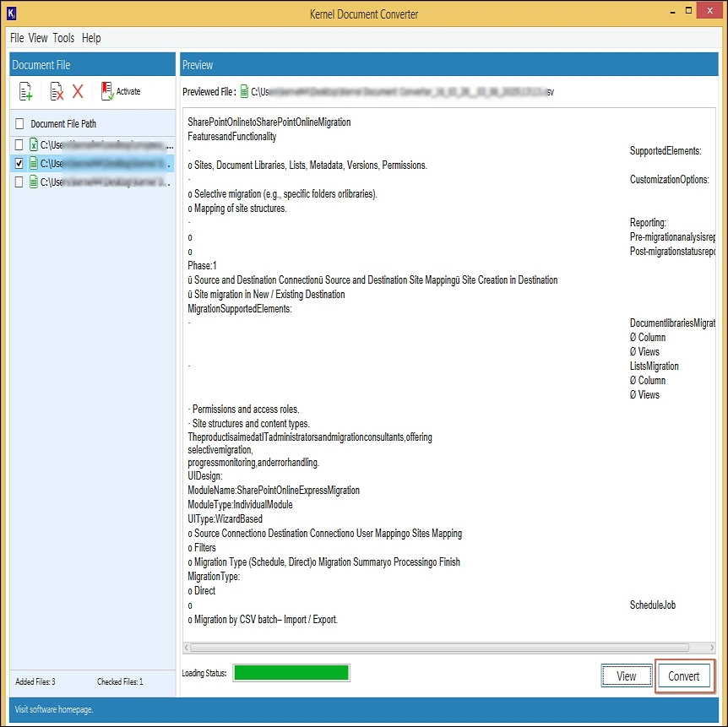Click the 'ModuleType:IndividualModule' preview line
The image size is (728, 727).
click(240, 505)
